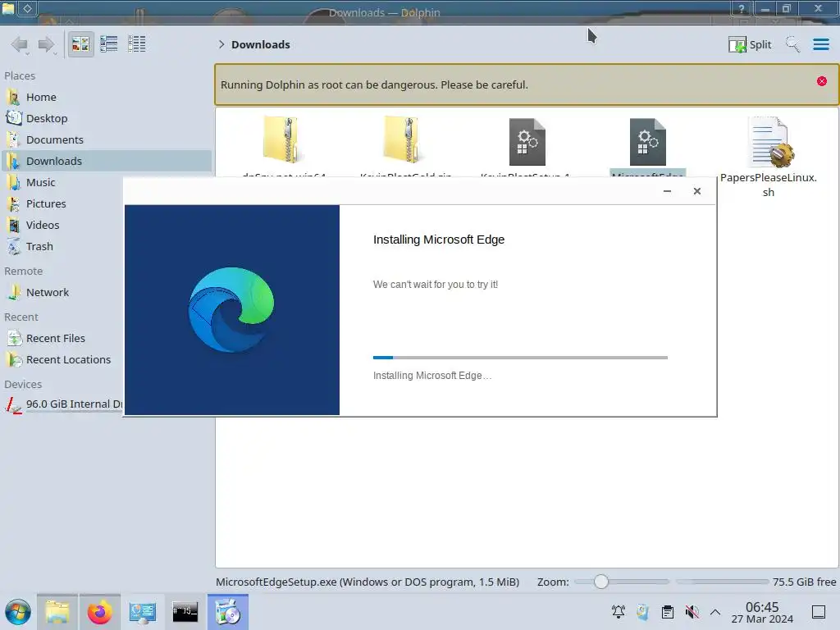
Task: Adjust the Zoom slider handle
Action: click(601, 582)
